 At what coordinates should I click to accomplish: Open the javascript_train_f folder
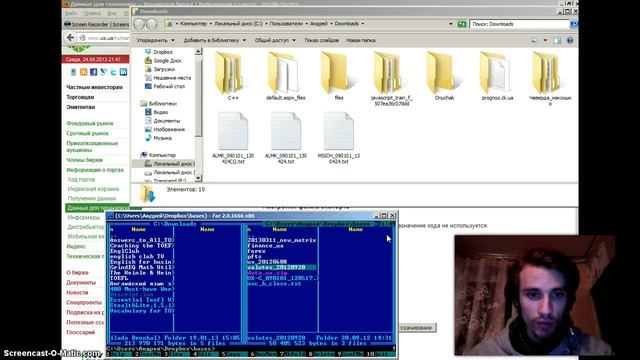[x=391, y=79]
